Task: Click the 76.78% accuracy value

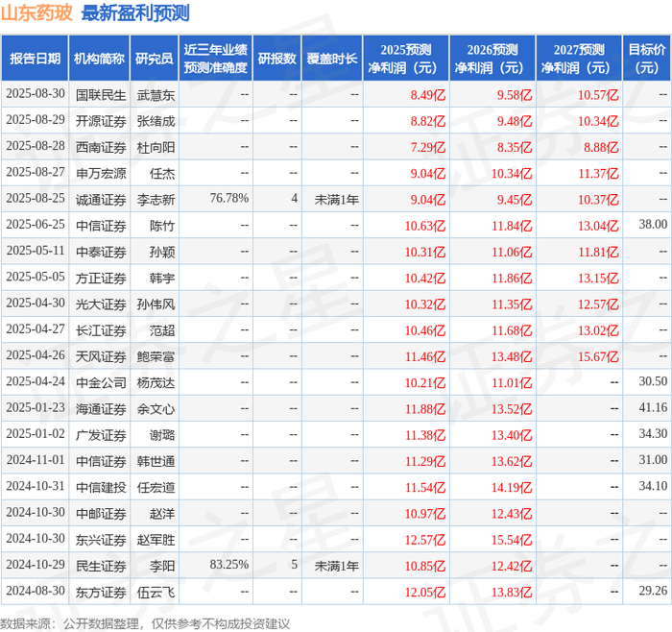Action: [229, 199]
